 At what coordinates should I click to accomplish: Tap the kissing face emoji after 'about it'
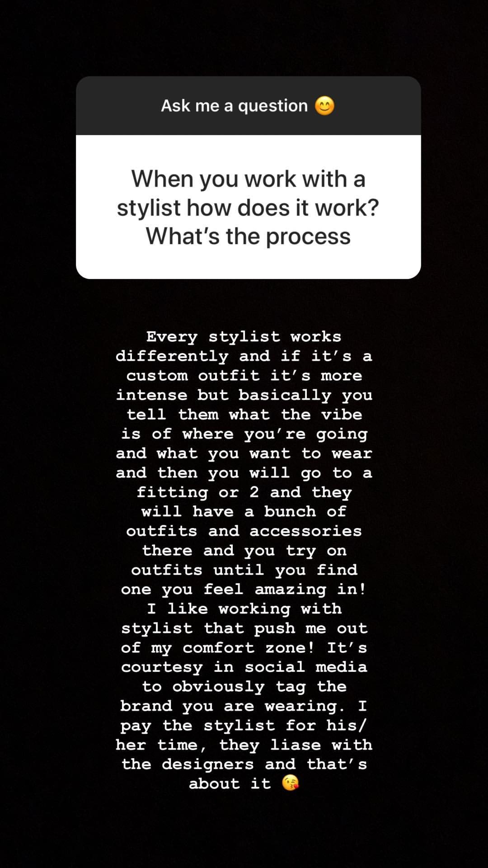290,783
